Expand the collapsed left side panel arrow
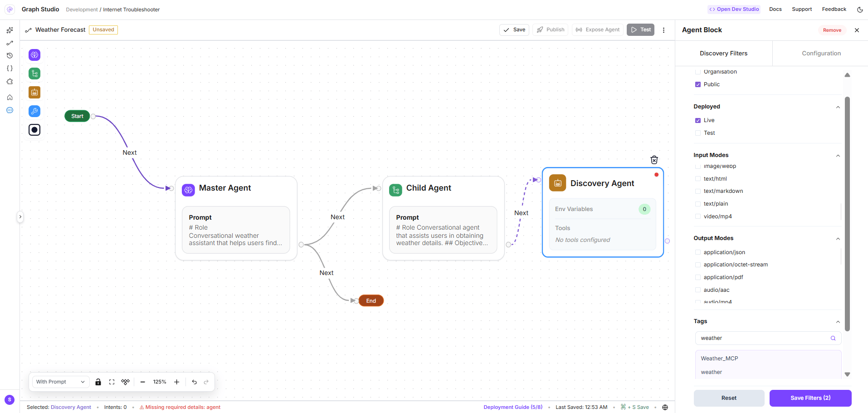The width and height of the screenshot is (868, 413). 20,217
